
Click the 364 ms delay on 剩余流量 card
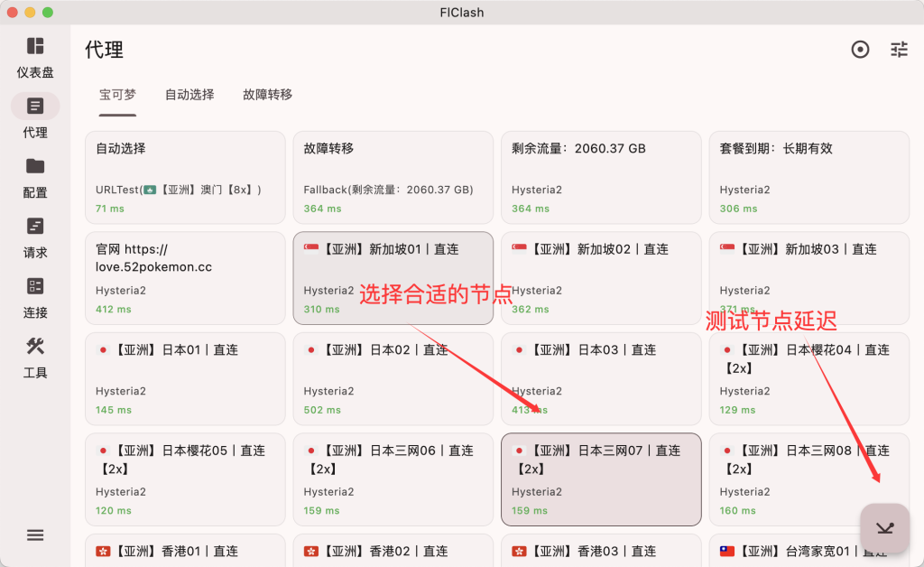531,209
